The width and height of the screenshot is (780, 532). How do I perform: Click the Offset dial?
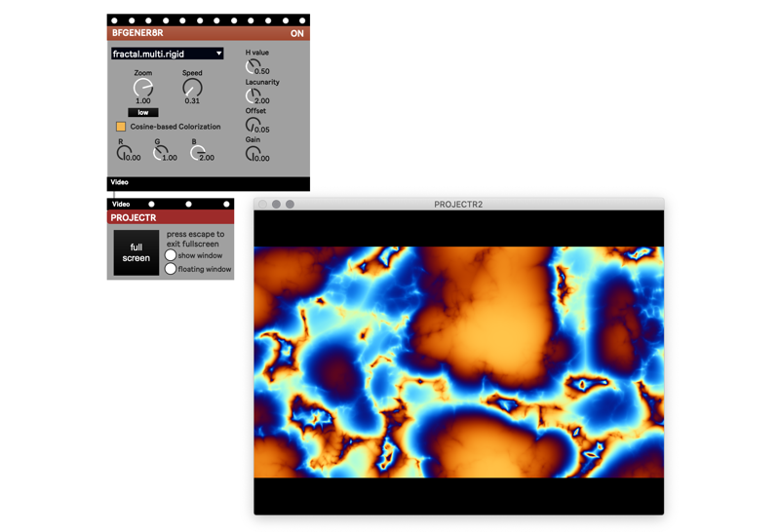click(253, 125)
